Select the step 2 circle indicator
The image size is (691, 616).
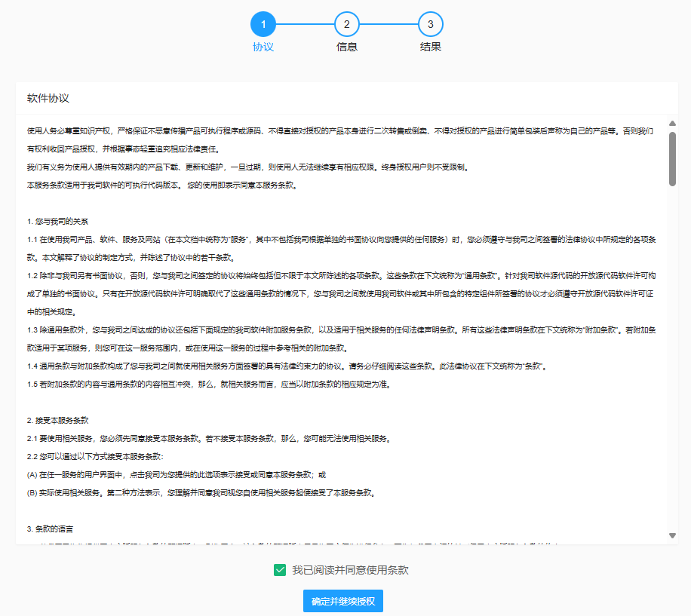(x=346, y=24)
